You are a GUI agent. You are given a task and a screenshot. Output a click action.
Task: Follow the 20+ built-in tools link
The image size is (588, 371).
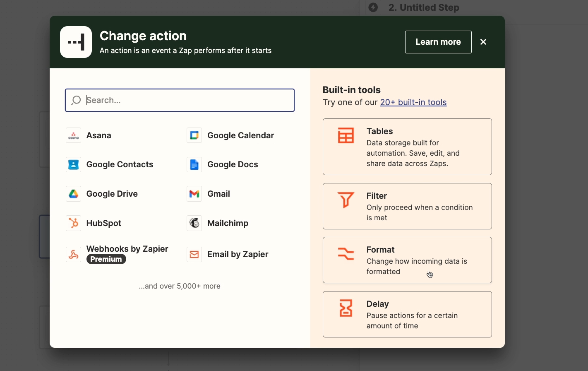coord(413,102)
